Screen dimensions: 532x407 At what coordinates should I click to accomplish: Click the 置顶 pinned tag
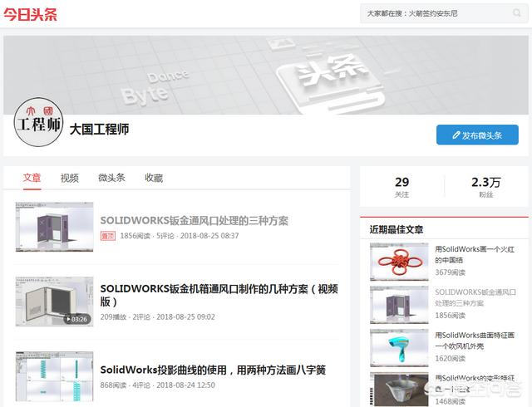pos(108,236)
